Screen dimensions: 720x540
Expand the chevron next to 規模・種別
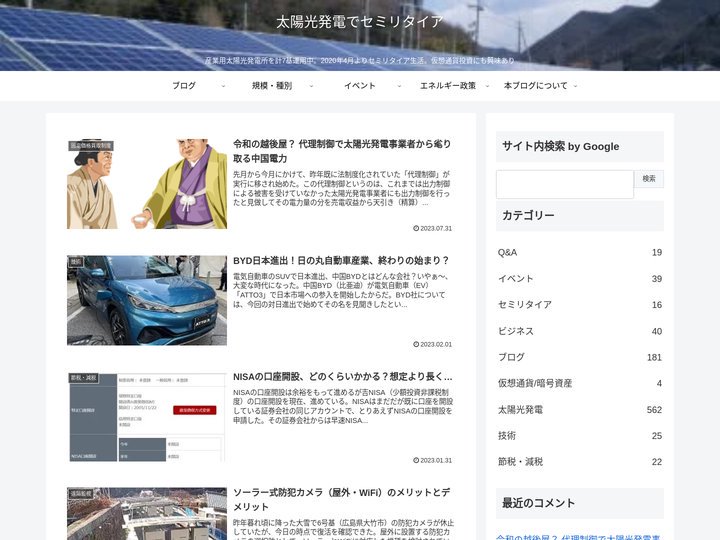311,86
